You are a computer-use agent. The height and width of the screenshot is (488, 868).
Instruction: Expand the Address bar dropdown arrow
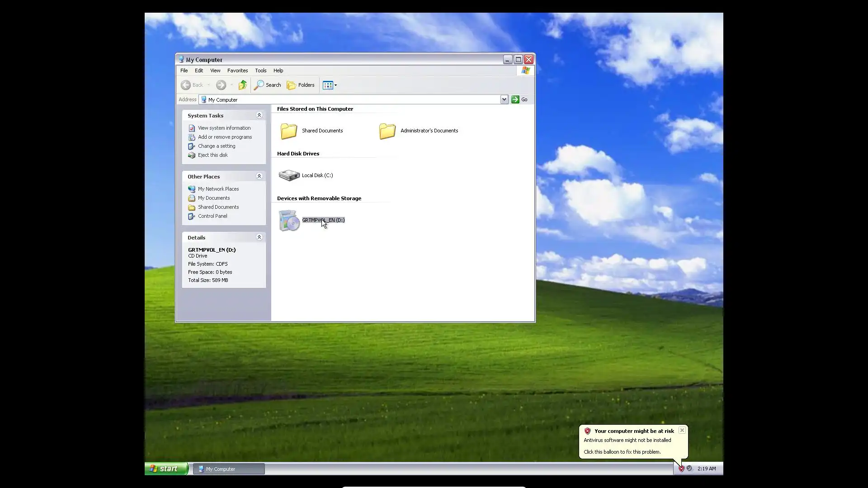coord(504,99)
